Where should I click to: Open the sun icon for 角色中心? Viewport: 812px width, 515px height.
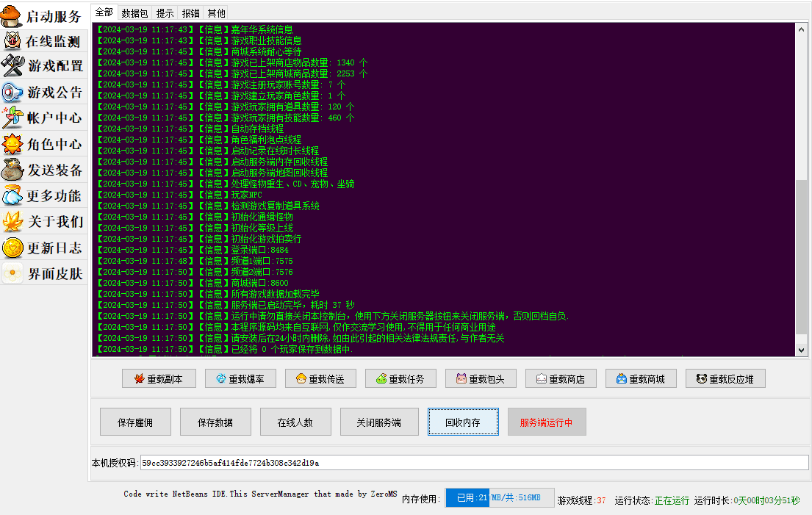12,144
